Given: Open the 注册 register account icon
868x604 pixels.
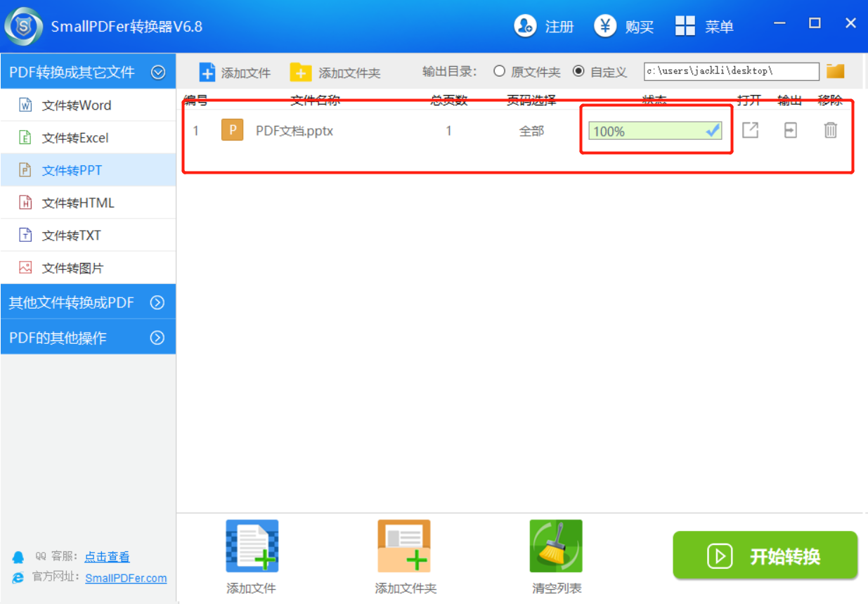Looking at the screenshot, I should [524, 26].
